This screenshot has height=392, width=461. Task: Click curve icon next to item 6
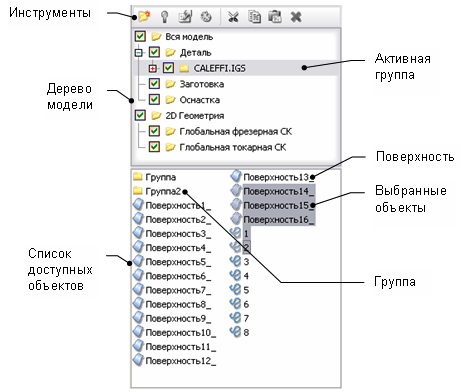(x=235, y=304)
